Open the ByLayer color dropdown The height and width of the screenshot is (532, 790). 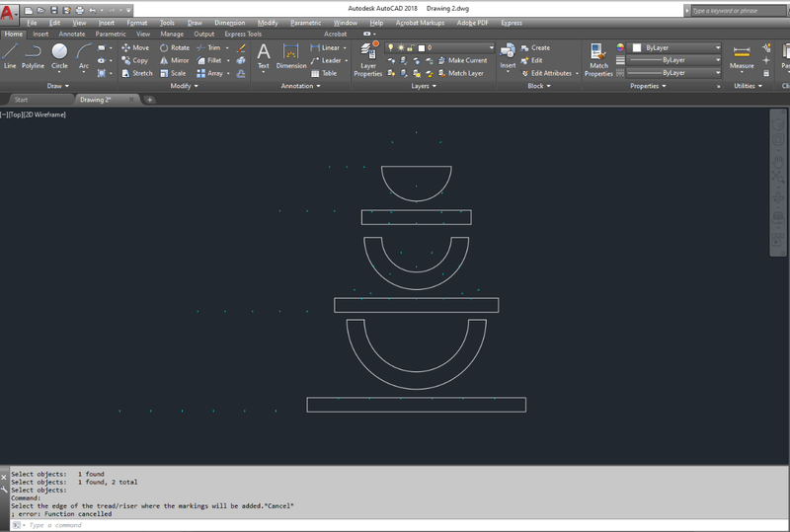tap(676, 47)
